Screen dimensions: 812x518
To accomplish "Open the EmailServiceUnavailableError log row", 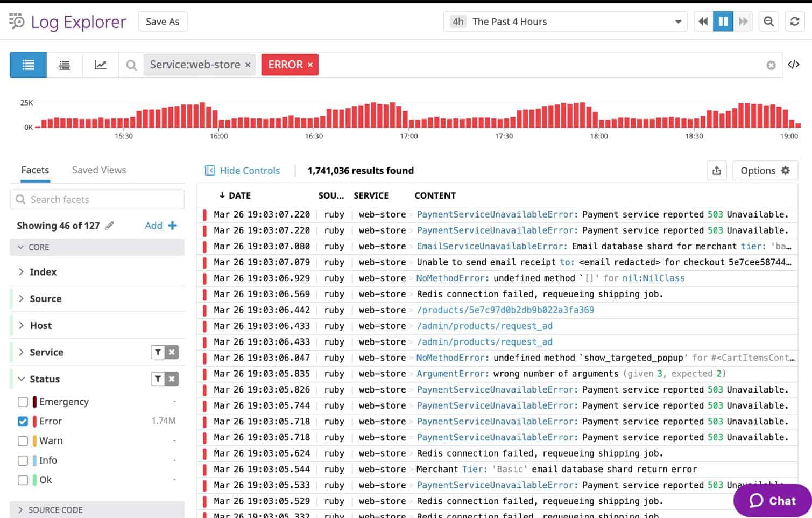I will tap(497, 246).
